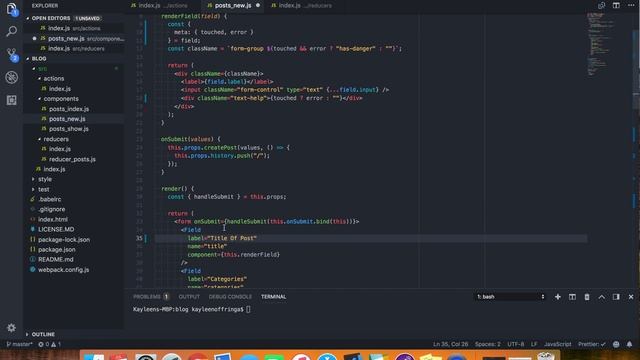
Task: Open the Search view icon
Action: pyautogui.click(x=11, y=31)
